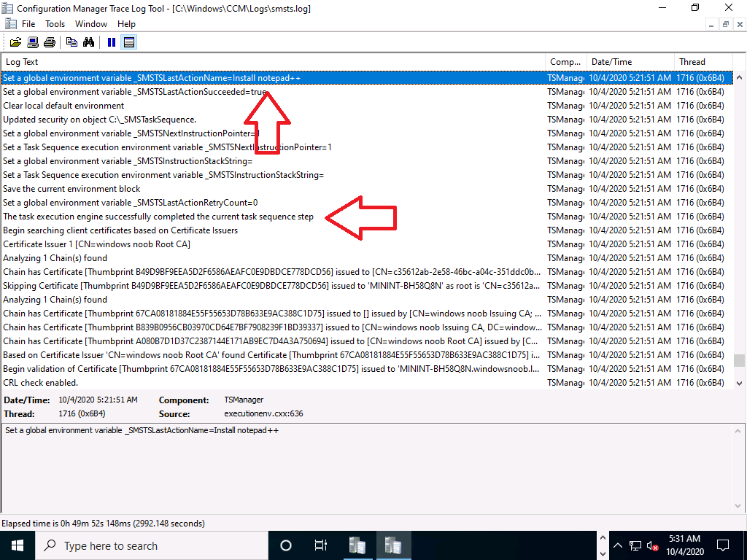Select 'Begin searching client certificates' row
The width and height of the screenshot is (747, 560).
pyautogui.click(x=367, y=230)
